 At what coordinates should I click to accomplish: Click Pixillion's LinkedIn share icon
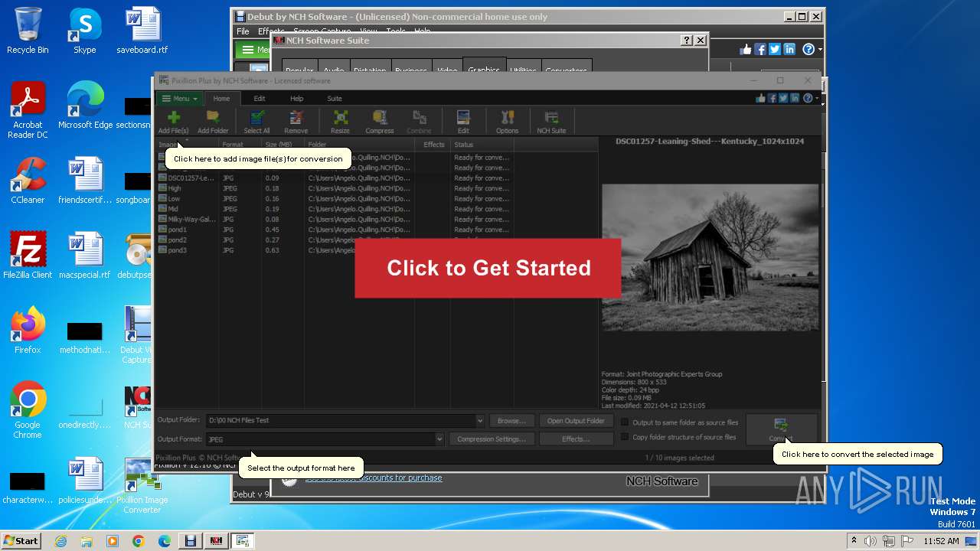tap(795, 98)
